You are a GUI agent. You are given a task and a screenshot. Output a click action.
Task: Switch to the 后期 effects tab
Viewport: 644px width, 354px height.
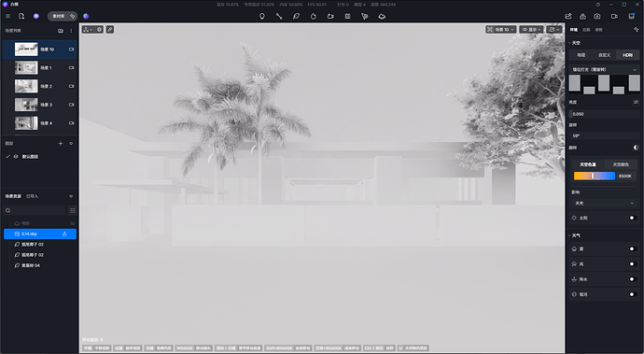[586, 30]
